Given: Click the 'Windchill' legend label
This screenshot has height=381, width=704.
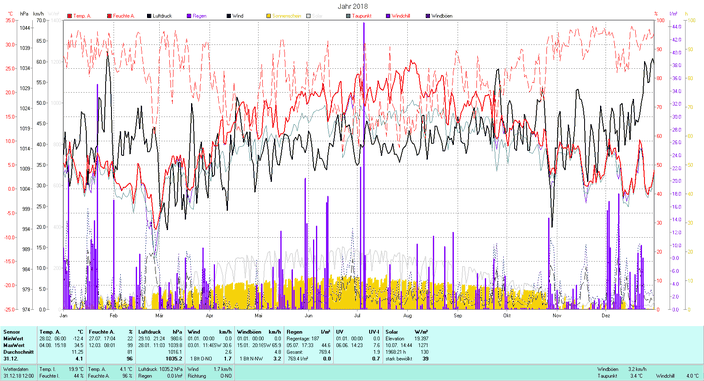Looking at the screenshot, I should 401,16.
